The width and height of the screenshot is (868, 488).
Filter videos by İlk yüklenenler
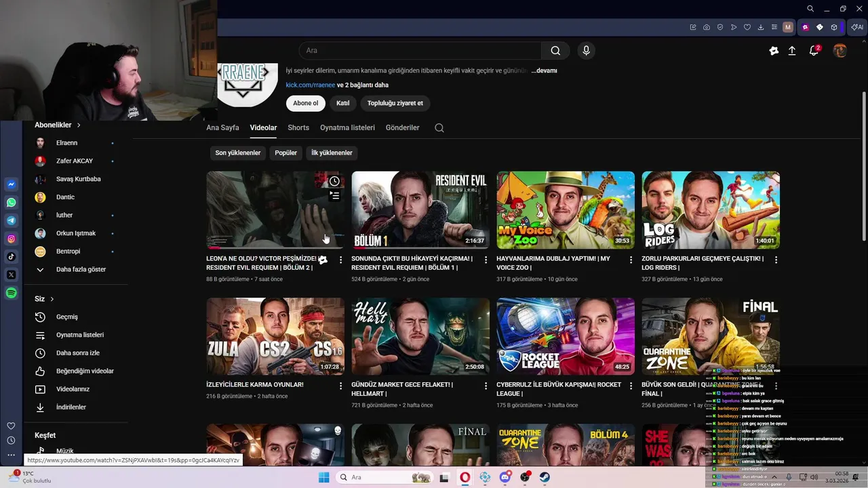(x=332, y=153)
